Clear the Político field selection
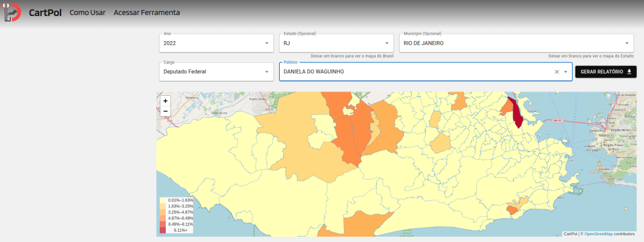The height and width of the screenshot is (242, 644). 557,72
